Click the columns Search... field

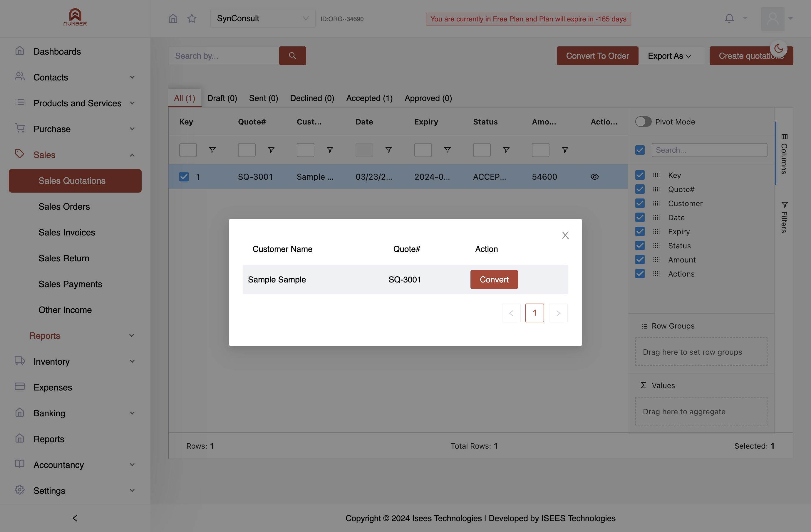(x=709, y=150)
